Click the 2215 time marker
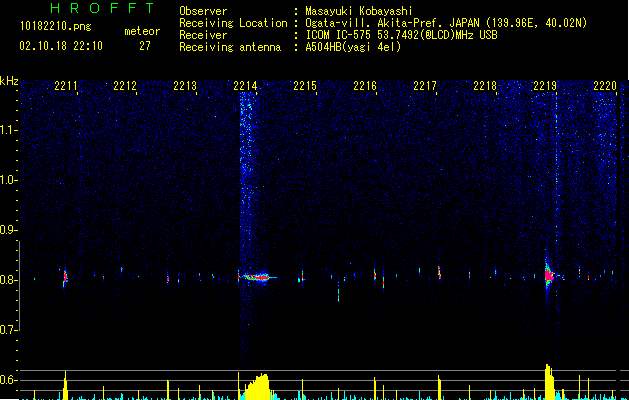This screenshot has height=400, width=629. point(305,86)
